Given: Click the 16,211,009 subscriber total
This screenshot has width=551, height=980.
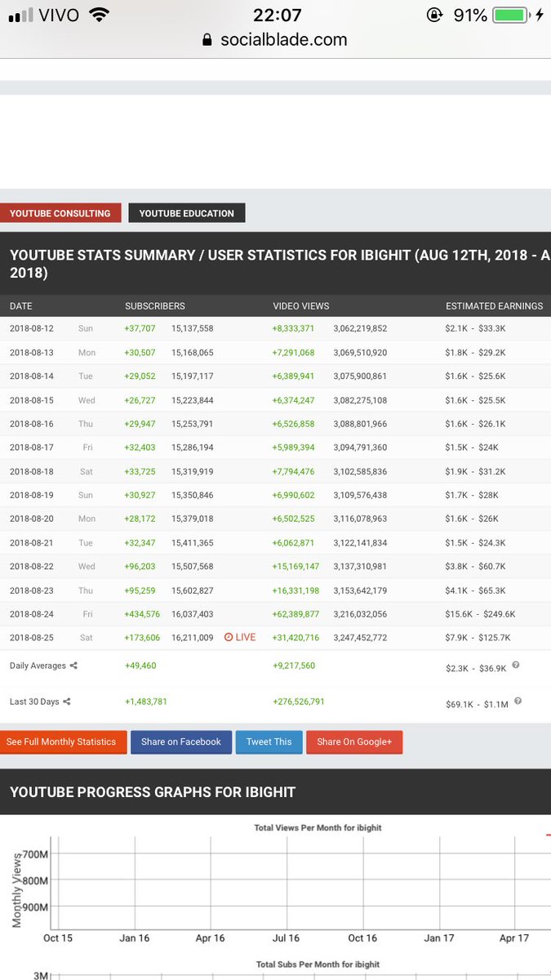Looking at the screenshot, I should pyautogui.click(x=193, y=637).
